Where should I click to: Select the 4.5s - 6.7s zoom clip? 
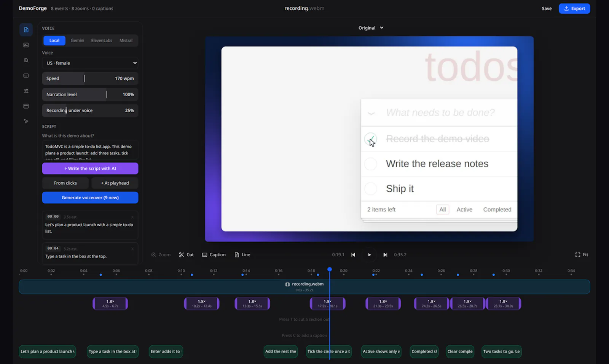(110, 304)
